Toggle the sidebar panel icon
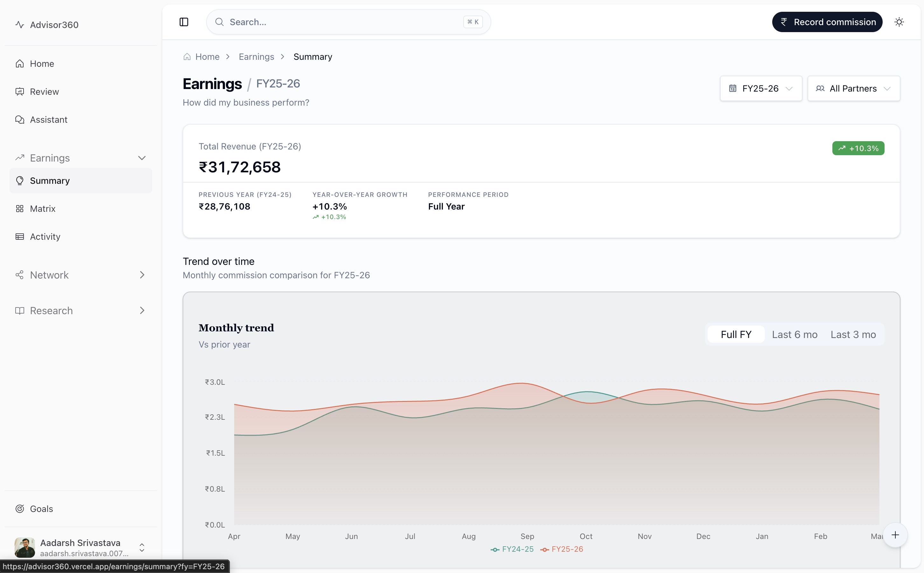Image resolution: width=924 pixels, height=573 pixels. click(184, 22)
